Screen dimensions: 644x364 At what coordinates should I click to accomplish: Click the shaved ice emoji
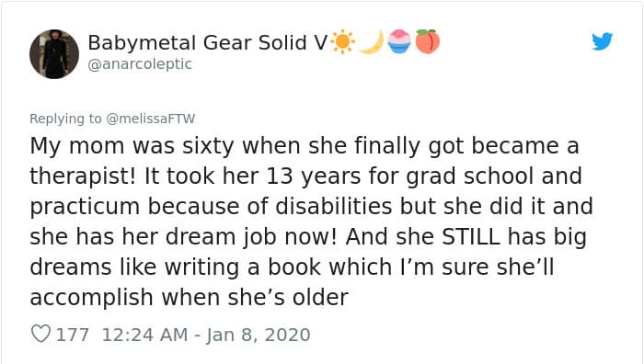click(399, 41)
